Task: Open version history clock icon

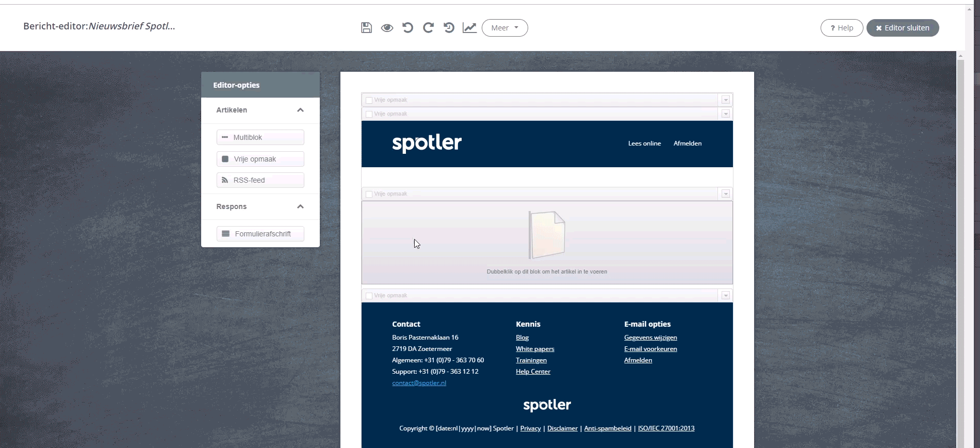Action: (x=449, y=28)
